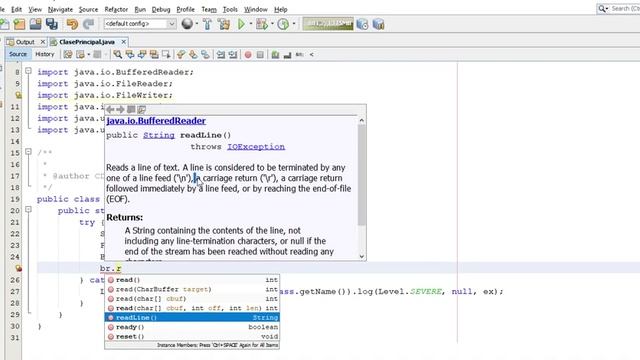Click the editor toolbar Last Edit icon
The width and height of the screenshot is (640, 360).
click(x=68, y=54)
